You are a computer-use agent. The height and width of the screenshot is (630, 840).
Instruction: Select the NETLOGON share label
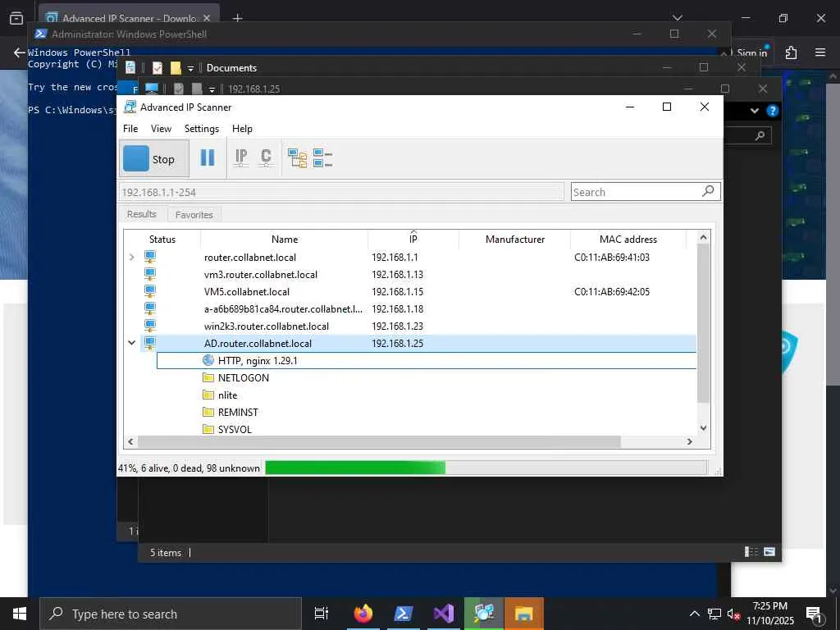point(243,377)
